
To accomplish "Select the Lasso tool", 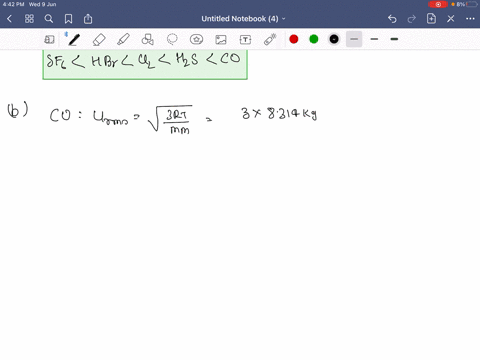I will [172, 40].
